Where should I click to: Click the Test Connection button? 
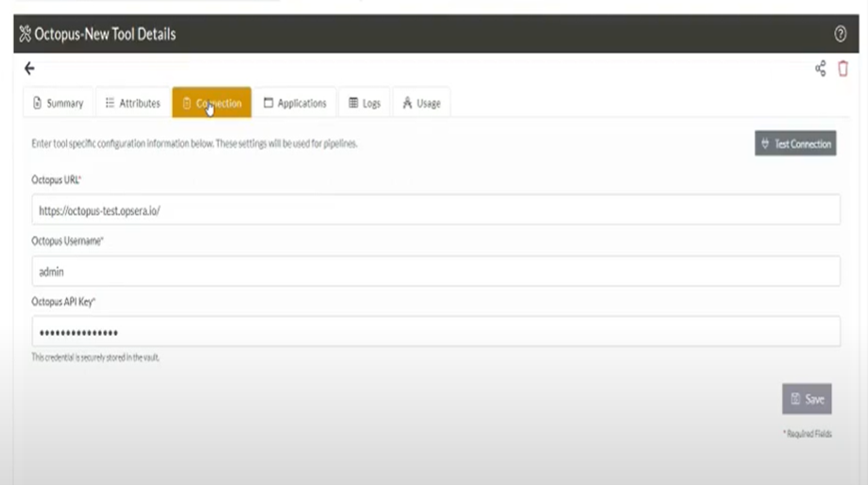[795, 143]
